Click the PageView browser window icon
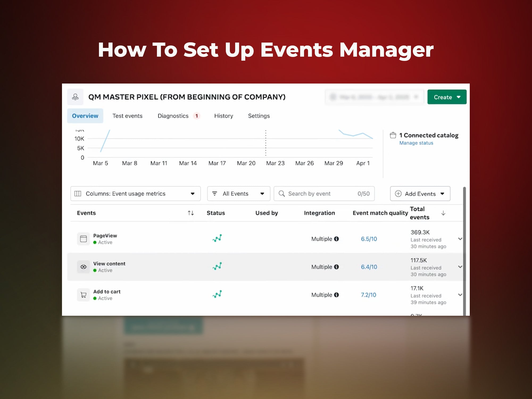Image resolution: width=532 pixels, height=399 pixels. tap(83, 239)
